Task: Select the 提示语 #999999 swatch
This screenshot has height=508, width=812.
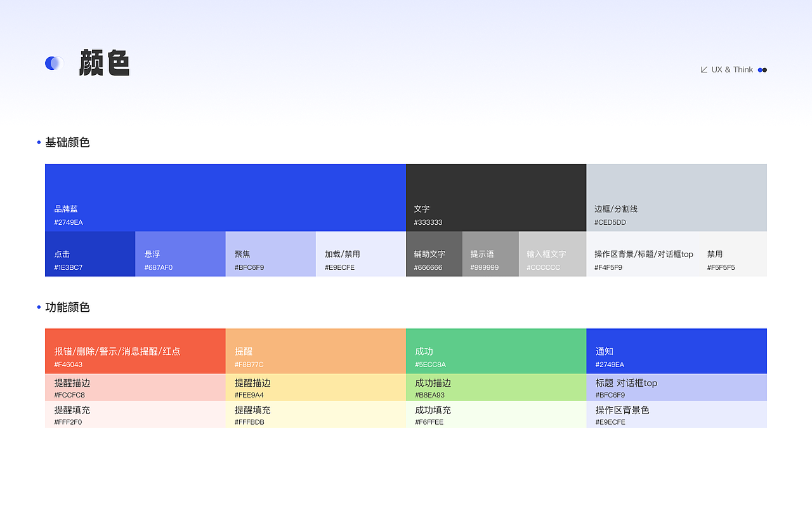Action: (x=490, y=253)
